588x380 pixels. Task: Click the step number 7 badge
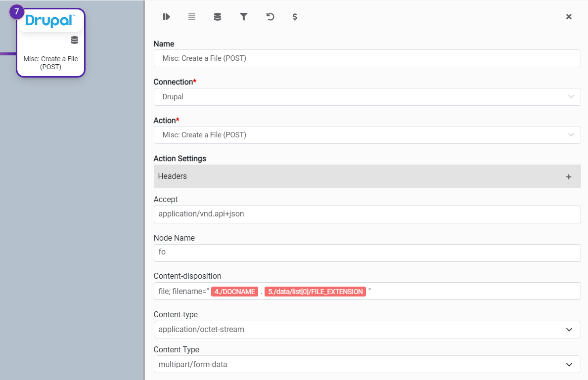click(17, 11)
